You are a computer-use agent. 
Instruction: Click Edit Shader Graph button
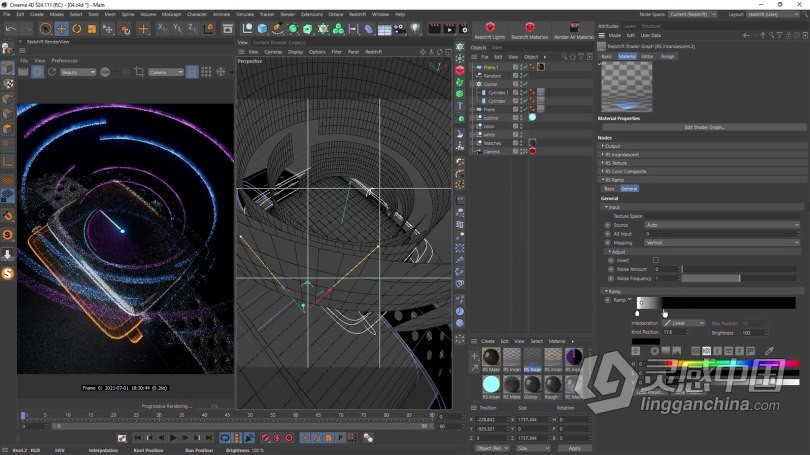[704, 127]
